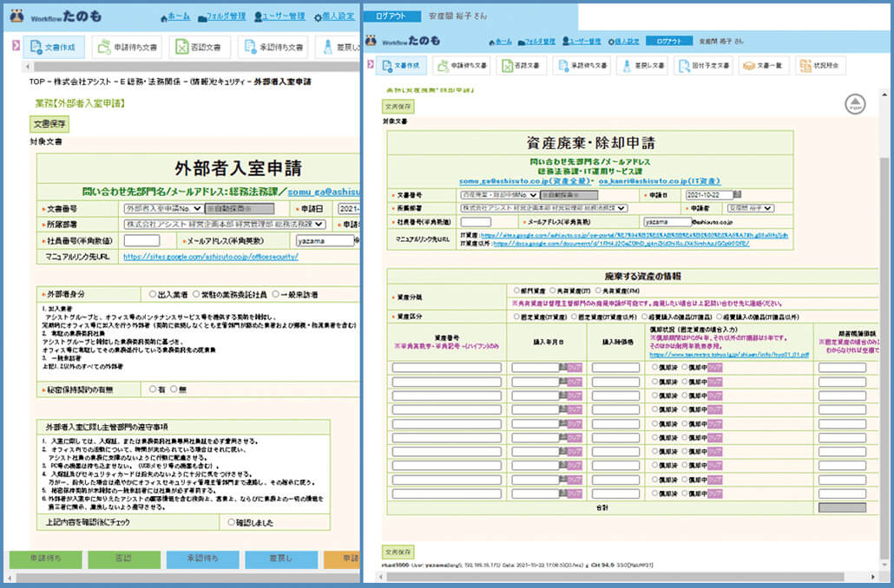The width and height of the screenshot is (894, 588).
Task: Select 出入業者 radio button
Action: [152, 294]
